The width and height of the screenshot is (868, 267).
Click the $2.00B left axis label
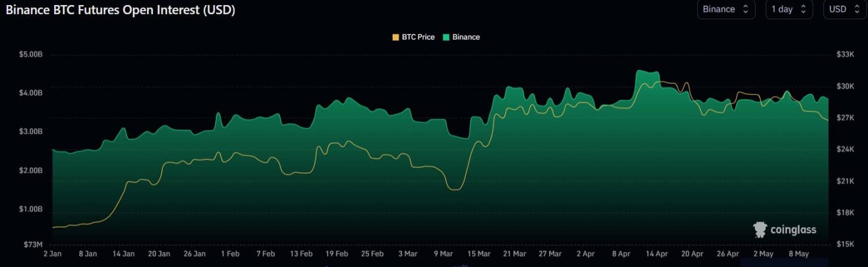31,170
